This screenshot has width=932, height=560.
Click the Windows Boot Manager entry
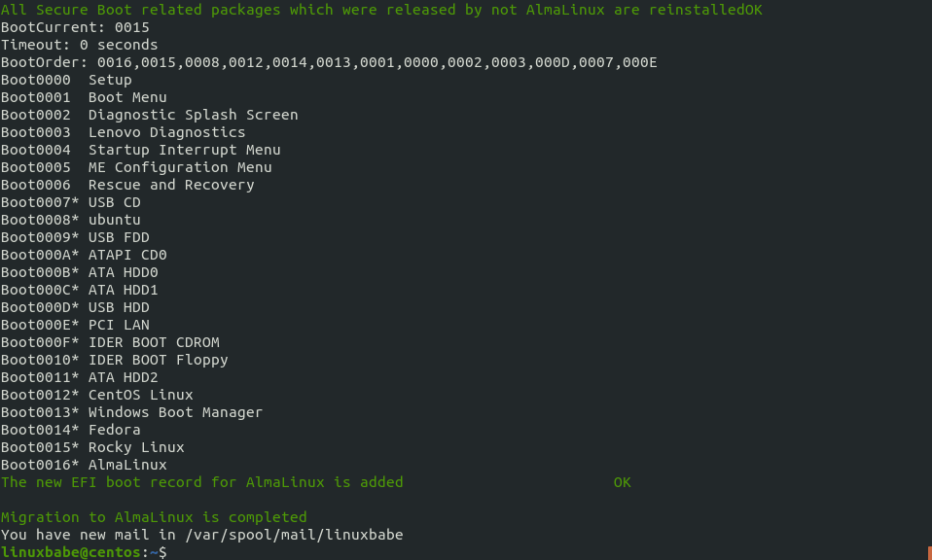click(175, 412)
